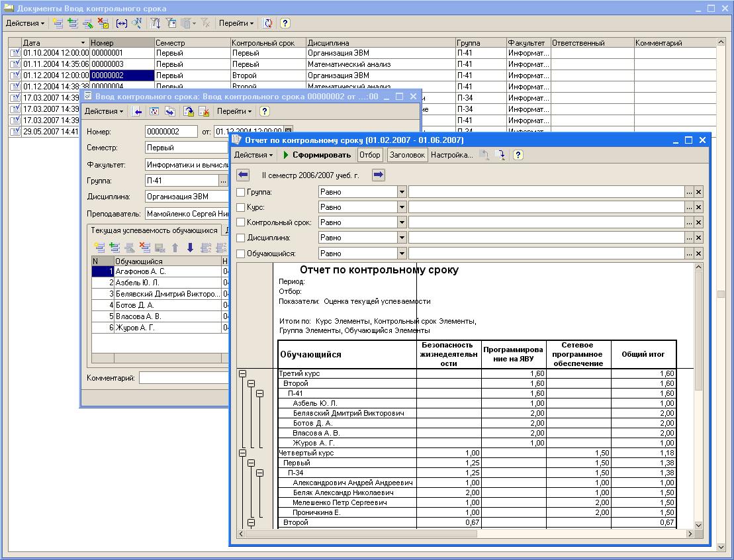The height and width of the screenshot is (560, 734).
Task: Move student row down with blue arrow
Action: [x=190, y=248]
